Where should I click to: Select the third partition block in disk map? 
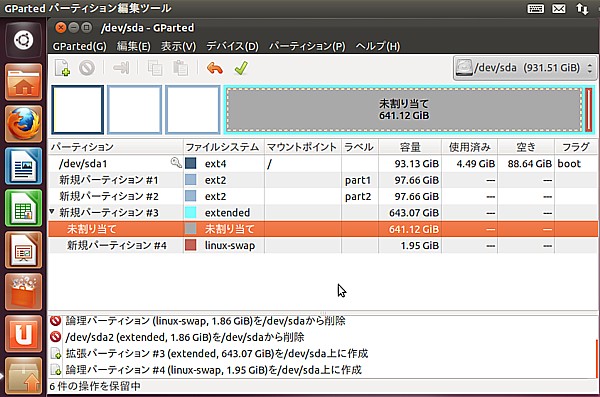(192, 110)
